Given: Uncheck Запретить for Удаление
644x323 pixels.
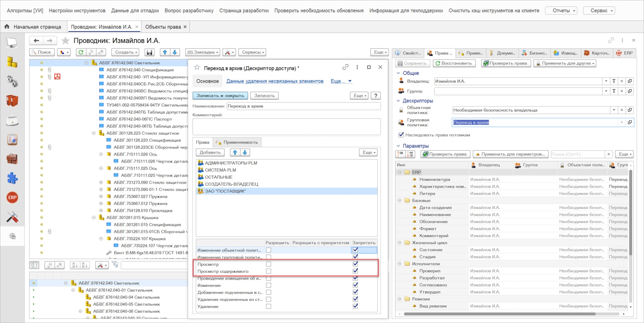Looking at the screenshot, I should [x=356, y=306].
